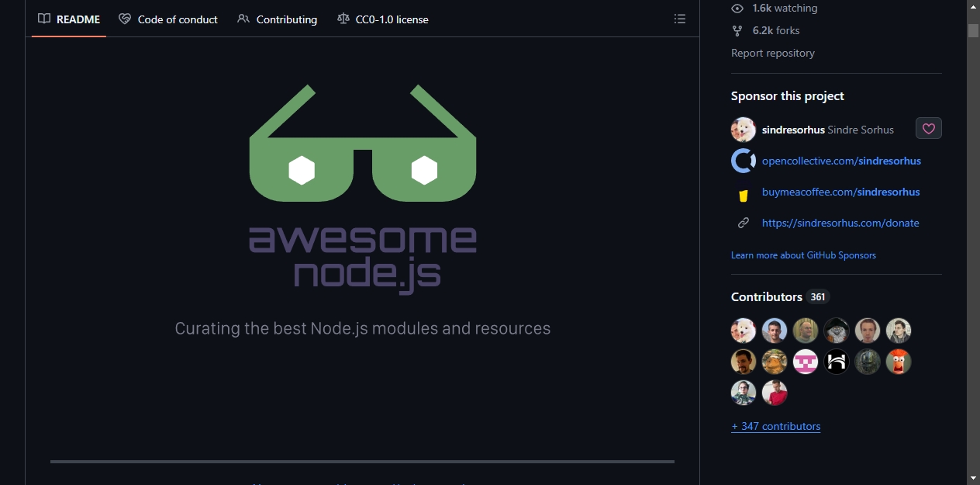The image size is (980, 485).
Task: Open the + 347 contributors link
Action: click(775, 426)
